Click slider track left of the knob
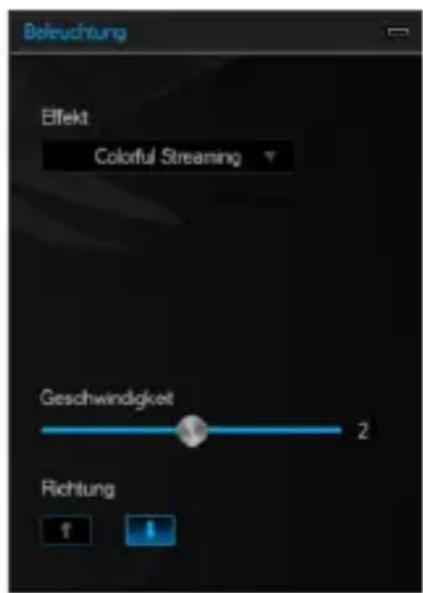 [110, 430]
